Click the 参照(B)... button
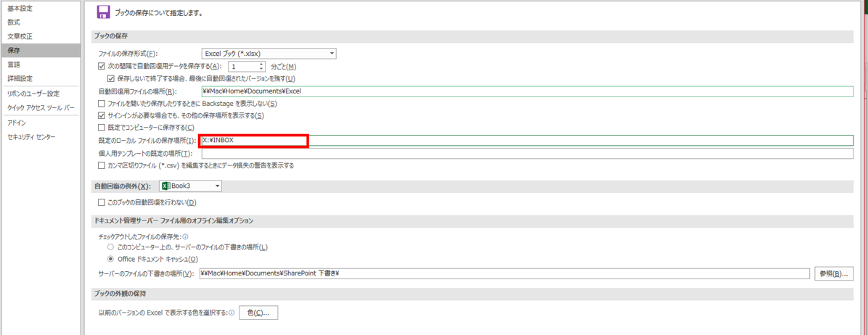Viewport: 868px width, 335px height. (x=834, y=273)
